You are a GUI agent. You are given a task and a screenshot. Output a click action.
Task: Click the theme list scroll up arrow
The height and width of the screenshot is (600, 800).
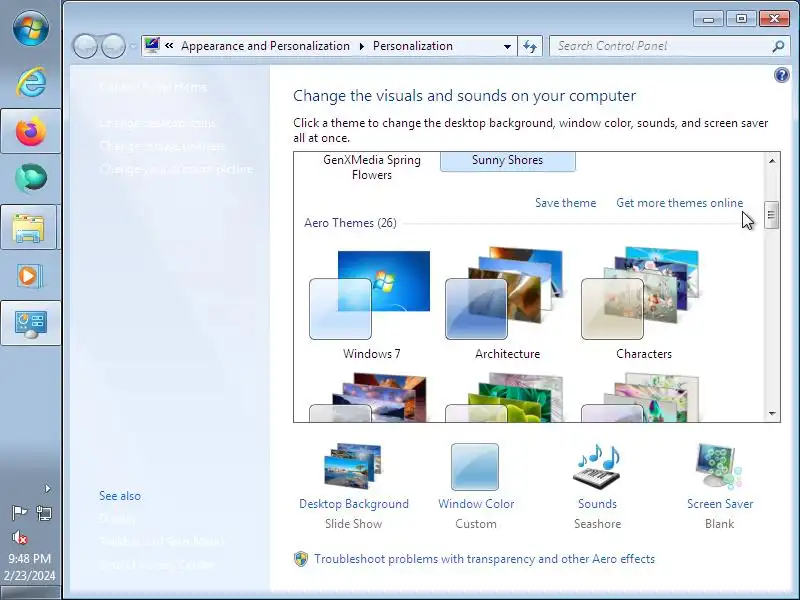[772, 161]
